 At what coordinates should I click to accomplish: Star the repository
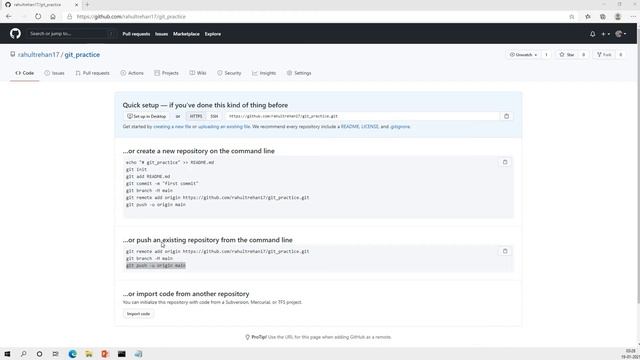click(x=567, y=55)
